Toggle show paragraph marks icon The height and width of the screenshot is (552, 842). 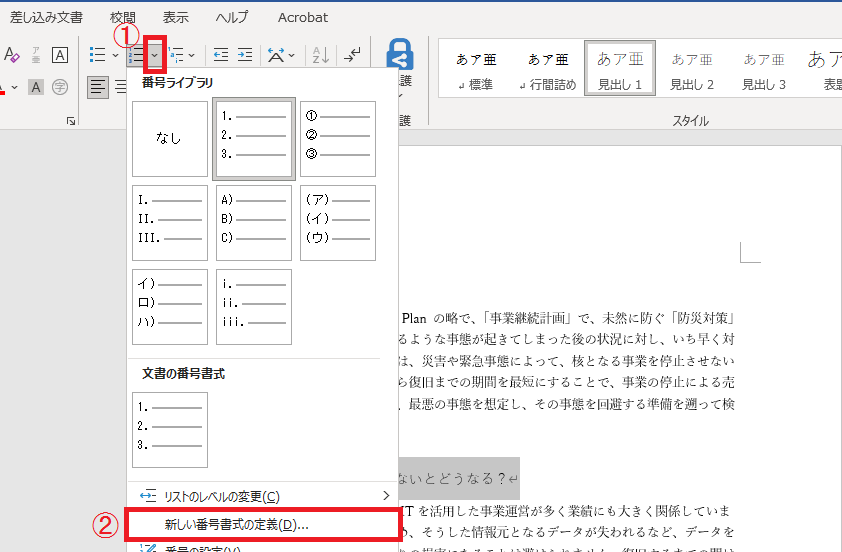(x=352, y=54)
